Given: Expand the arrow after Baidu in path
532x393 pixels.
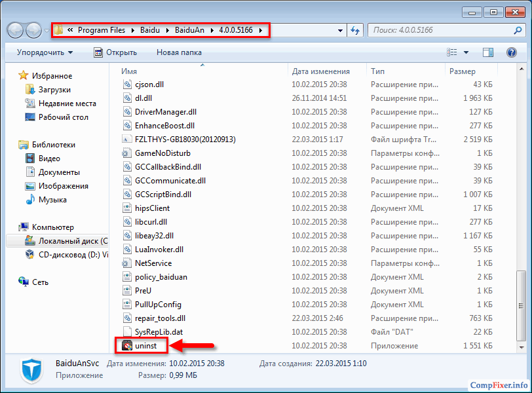Looking at the screenshot, I should click(x=167, y=30).
